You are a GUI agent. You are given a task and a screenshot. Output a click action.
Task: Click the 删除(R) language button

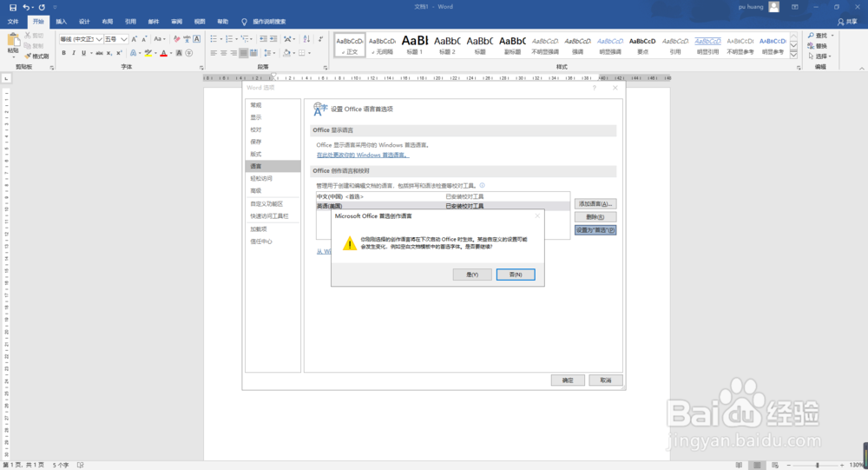tap(595, 216)
